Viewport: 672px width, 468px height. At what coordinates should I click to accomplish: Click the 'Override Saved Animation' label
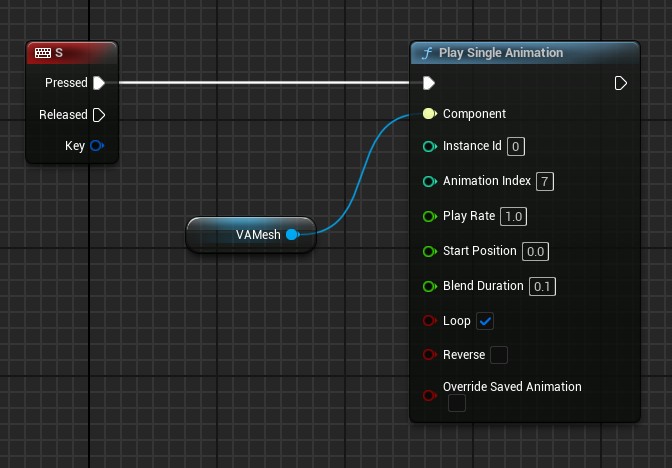coord(512,387)
